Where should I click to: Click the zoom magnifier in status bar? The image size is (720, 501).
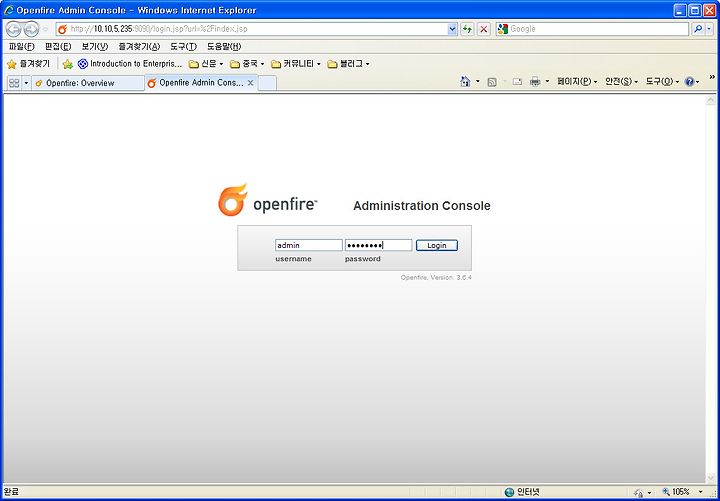point(666,492)
